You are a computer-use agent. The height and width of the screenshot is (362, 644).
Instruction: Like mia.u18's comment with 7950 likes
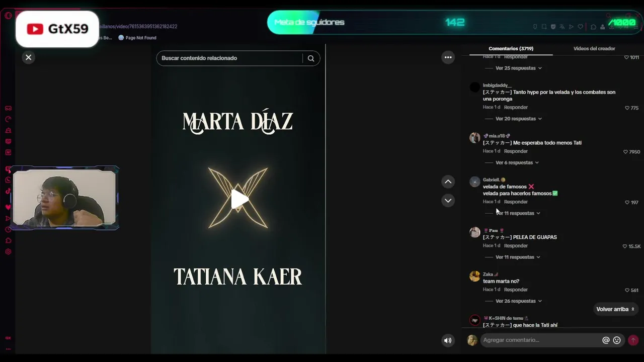pos(625,152)
